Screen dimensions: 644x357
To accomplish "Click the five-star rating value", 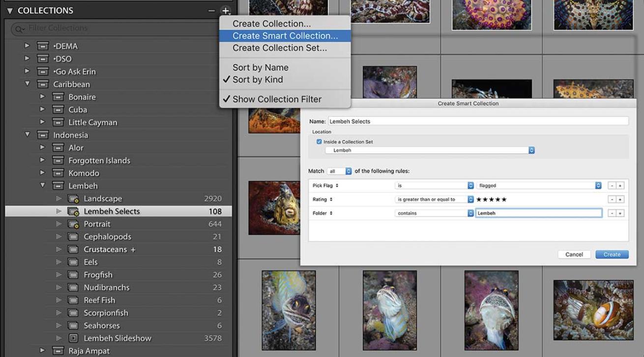I will (x=491, y=199).
